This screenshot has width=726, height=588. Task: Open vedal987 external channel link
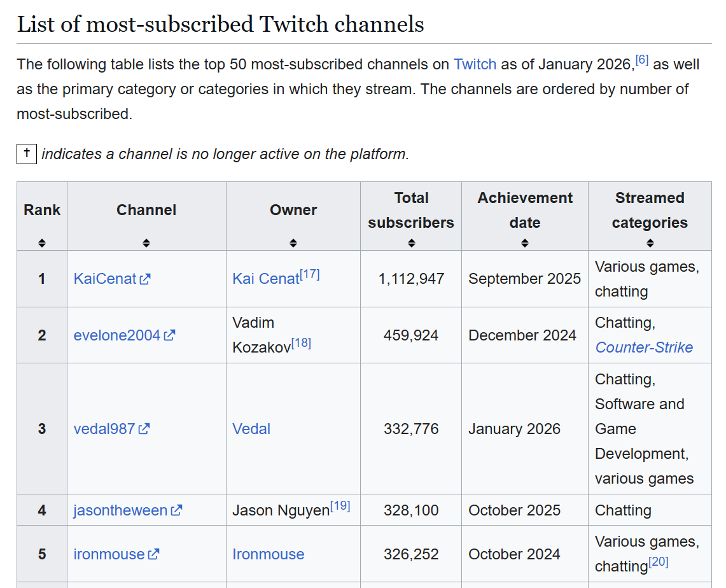point(111,429)
